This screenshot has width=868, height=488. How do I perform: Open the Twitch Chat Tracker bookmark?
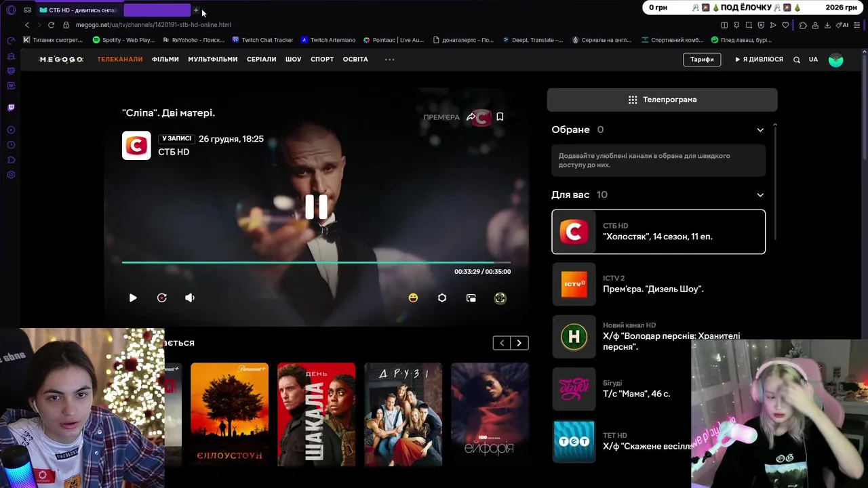point(262,40)
